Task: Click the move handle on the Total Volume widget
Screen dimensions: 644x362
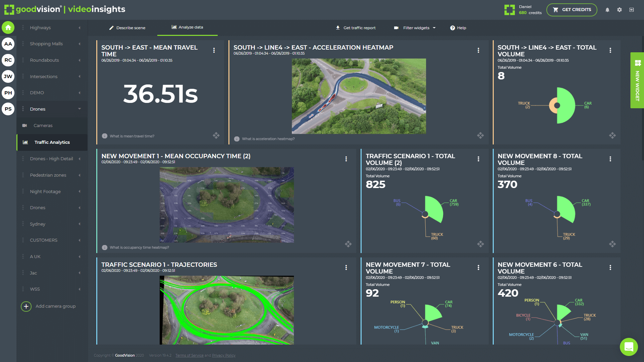Action: pyautogui.click(x=613, y=136)
